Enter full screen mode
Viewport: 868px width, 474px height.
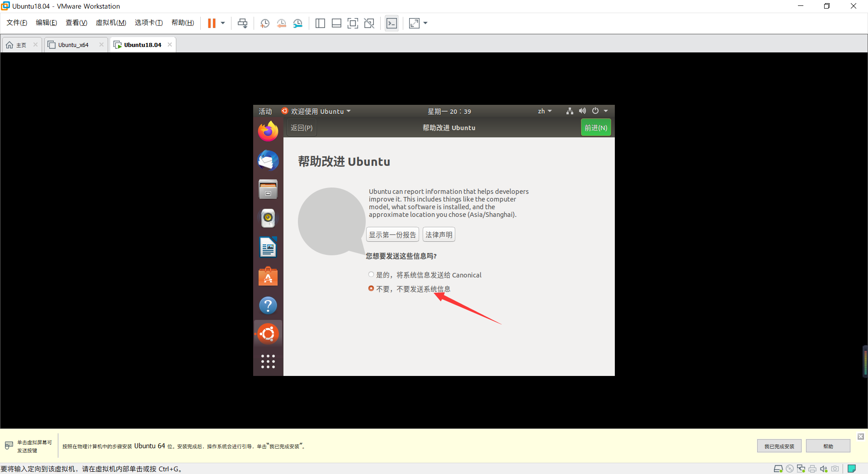(353, 23)
